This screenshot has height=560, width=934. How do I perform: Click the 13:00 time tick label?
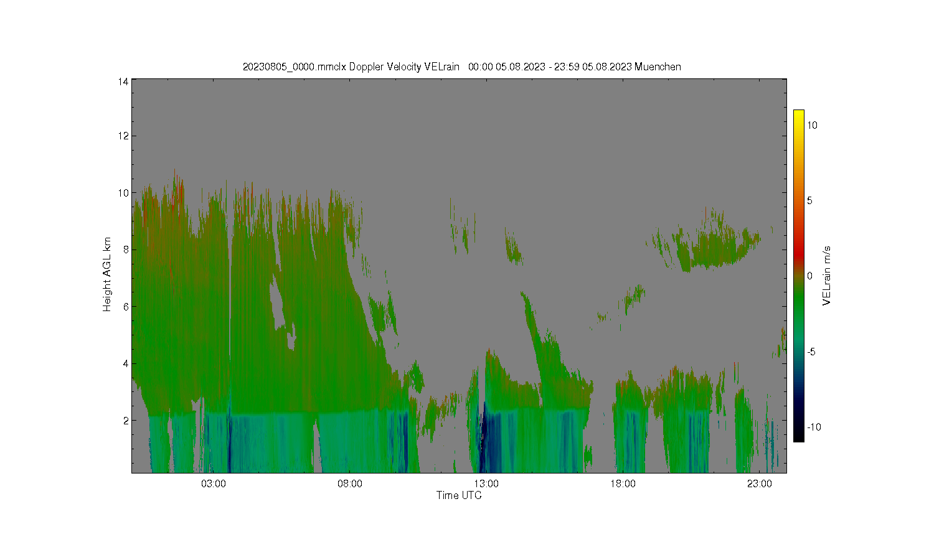486,484
